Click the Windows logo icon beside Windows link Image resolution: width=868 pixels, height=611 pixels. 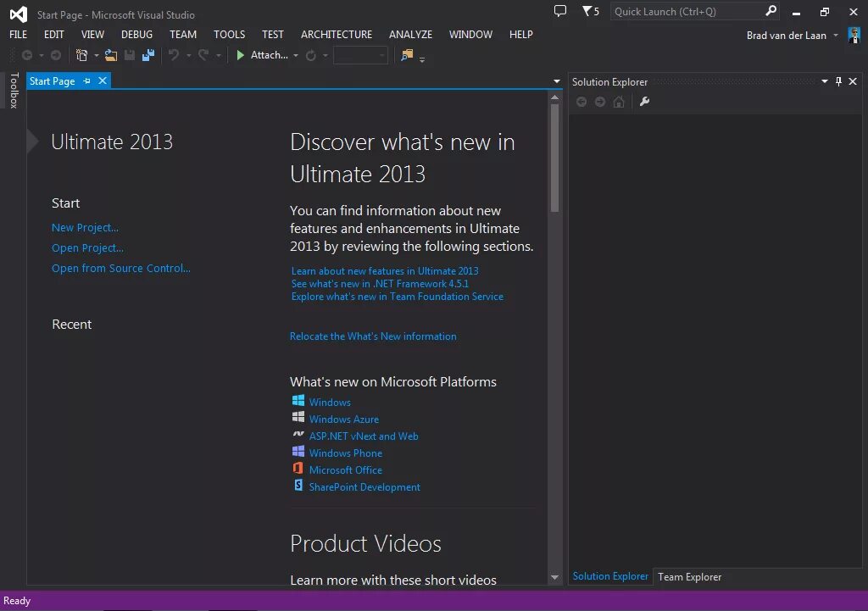click(x=298, y=400)
